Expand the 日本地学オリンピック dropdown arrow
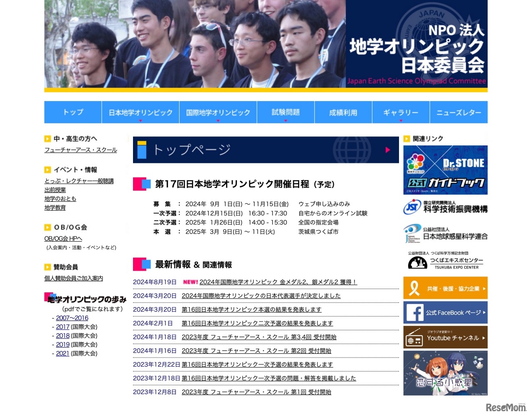 [x=140, y=119]
